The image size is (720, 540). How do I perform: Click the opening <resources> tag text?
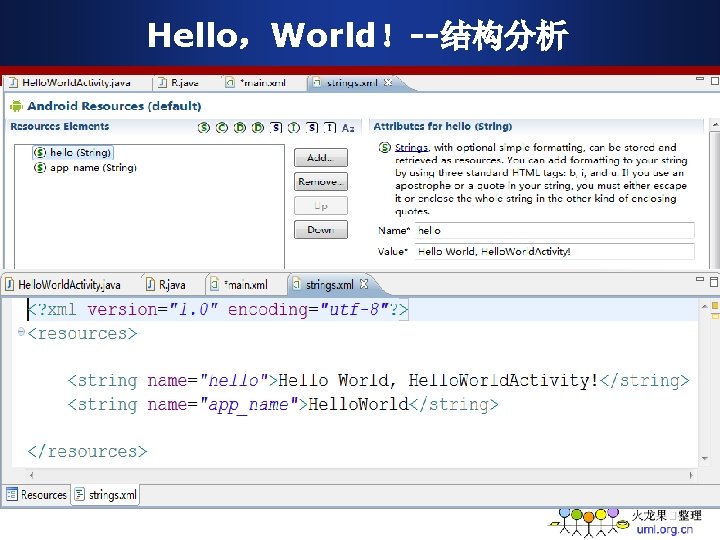[82, 333]
